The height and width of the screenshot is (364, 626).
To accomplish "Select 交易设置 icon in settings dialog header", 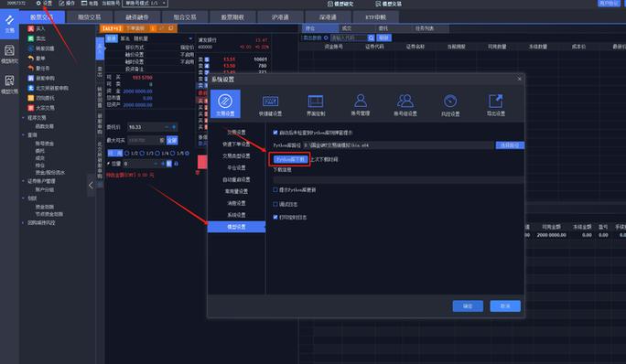I will tap(225, 103).
